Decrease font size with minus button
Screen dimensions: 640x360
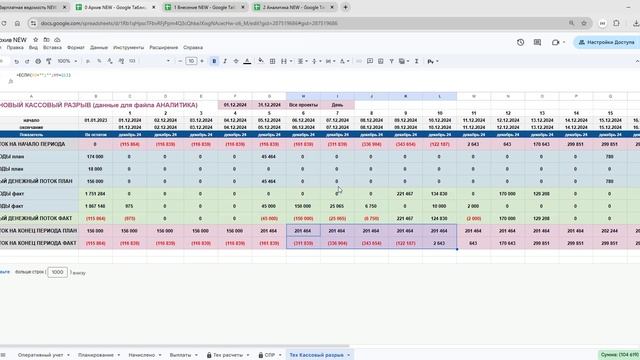[180, 61]
